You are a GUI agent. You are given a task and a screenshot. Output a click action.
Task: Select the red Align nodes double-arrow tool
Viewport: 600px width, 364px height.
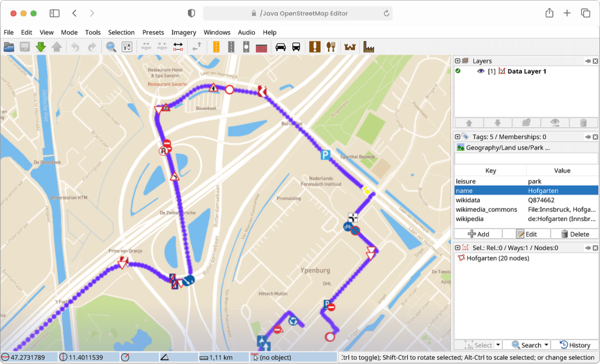point(178,47)
